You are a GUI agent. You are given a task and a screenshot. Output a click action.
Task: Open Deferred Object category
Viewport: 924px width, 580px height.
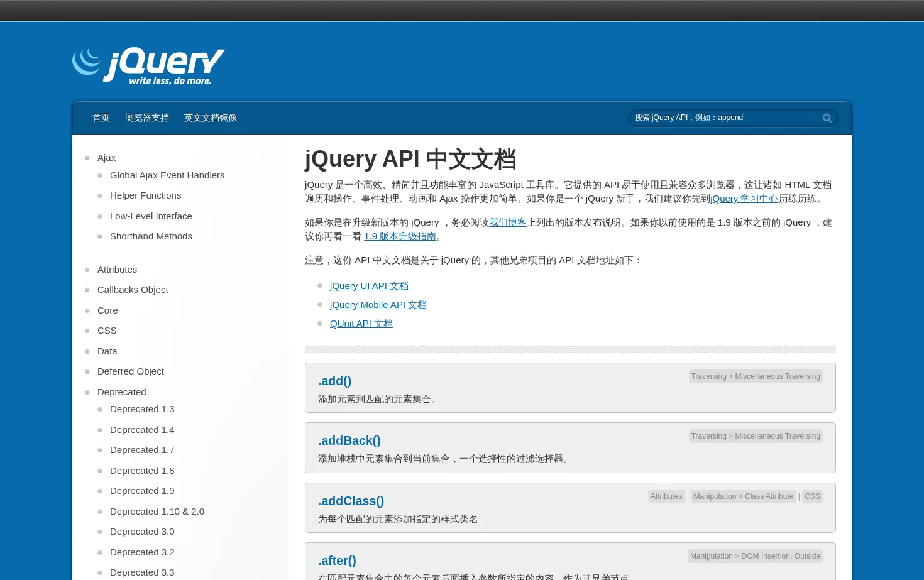[131, 371]
